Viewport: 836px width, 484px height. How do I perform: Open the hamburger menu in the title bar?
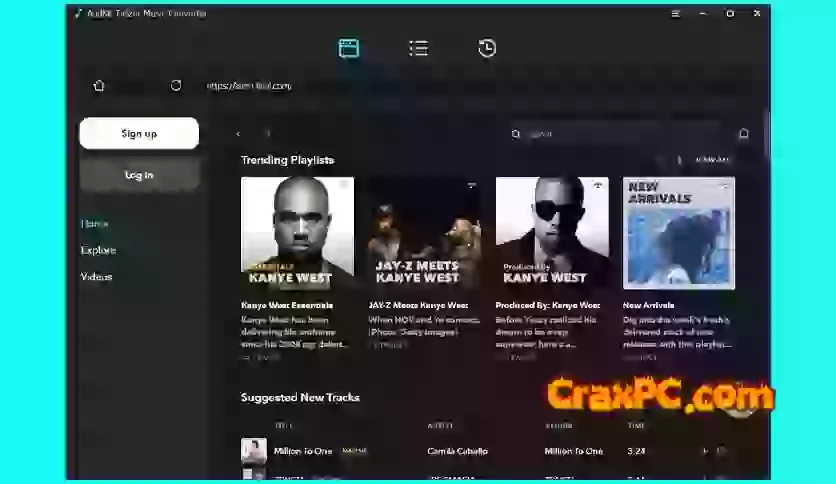676,14
